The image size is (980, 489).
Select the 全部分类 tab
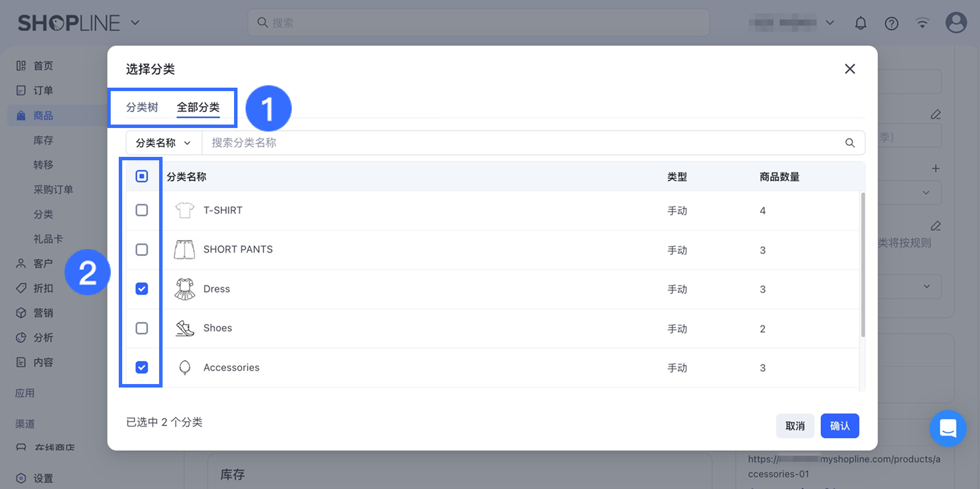tap(198, 107)
